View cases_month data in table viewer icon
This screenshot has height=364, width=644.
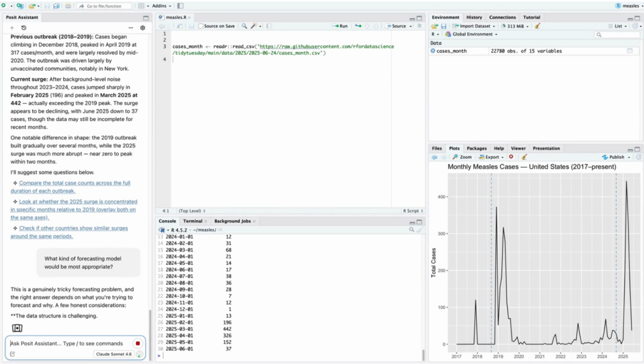click(x=630, y=51)
